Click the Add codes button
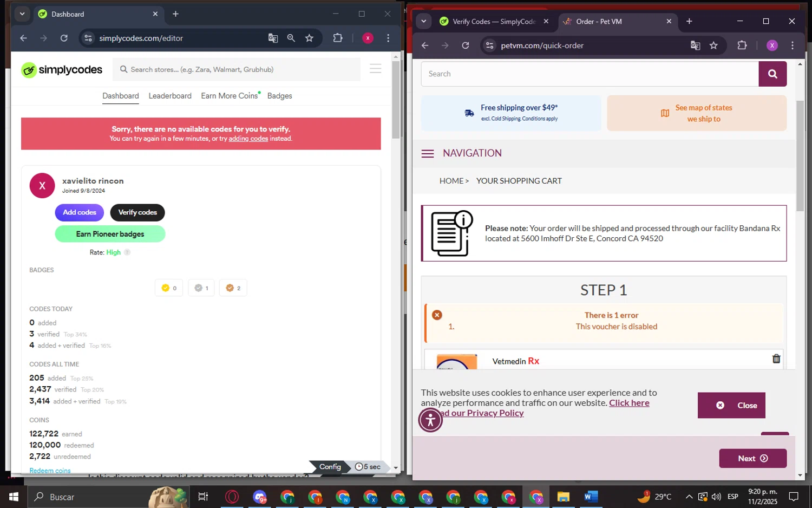812x508 pixels. 80,212
